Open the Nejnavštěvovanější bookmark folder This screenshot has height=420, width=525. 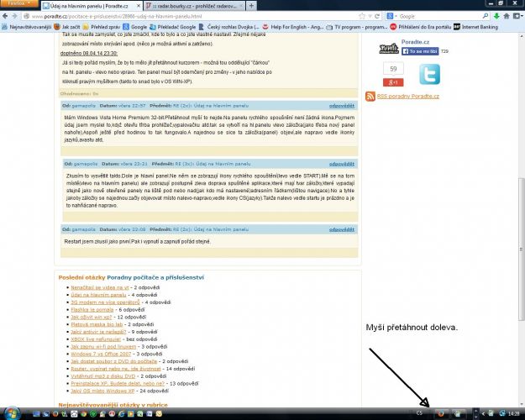[x=26, y=27]
